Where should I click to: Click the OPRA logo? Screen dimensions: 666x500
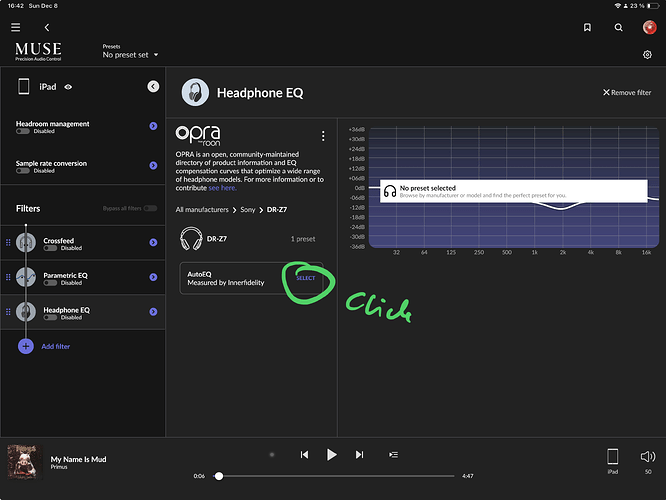click(198, 136)
